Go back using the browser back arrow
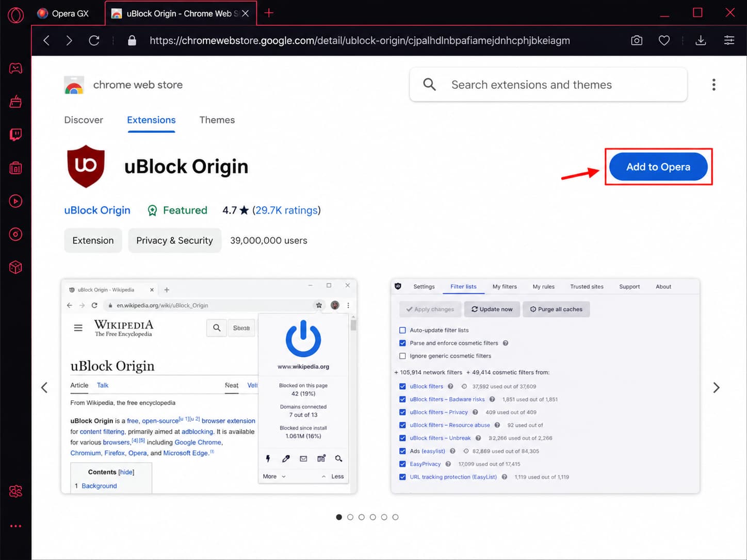747x560 pixels. click(x=46, y=40)
